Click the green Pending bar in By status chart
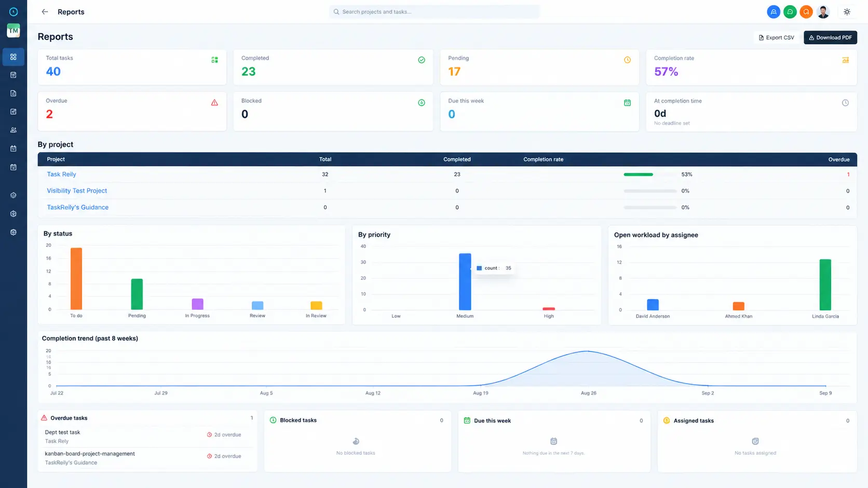 pos(137,294)
